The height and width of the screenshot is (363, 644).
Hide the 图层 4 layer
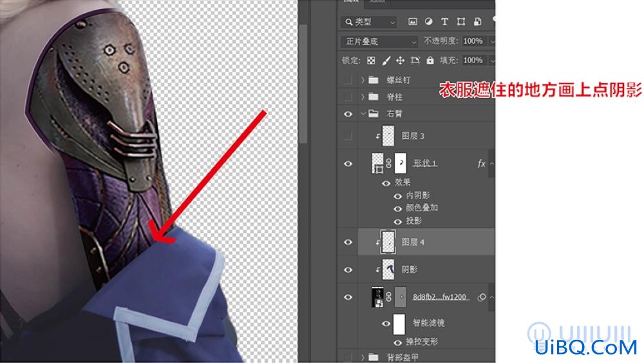click(348, 242)
